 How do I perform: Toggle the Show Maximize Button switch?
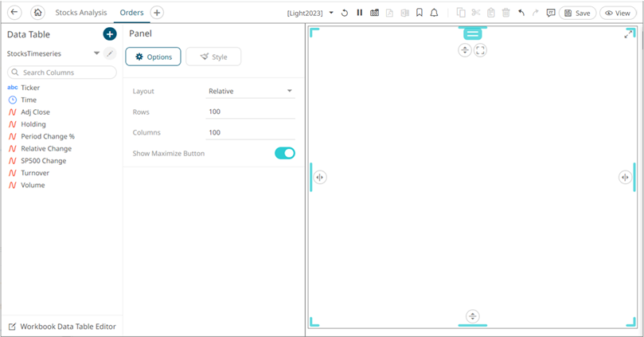click(285, 153)
